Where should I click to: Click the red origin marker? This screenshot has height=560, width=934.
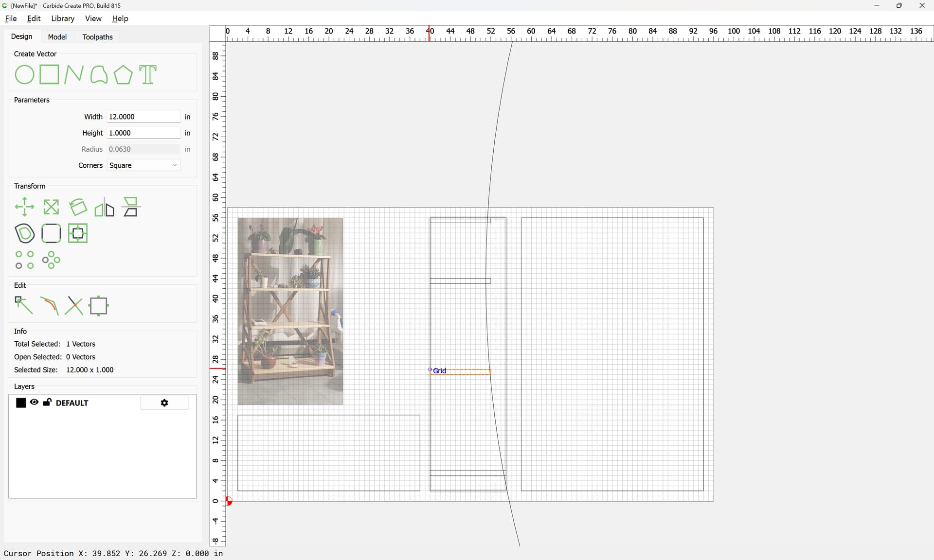click(229, 501)
